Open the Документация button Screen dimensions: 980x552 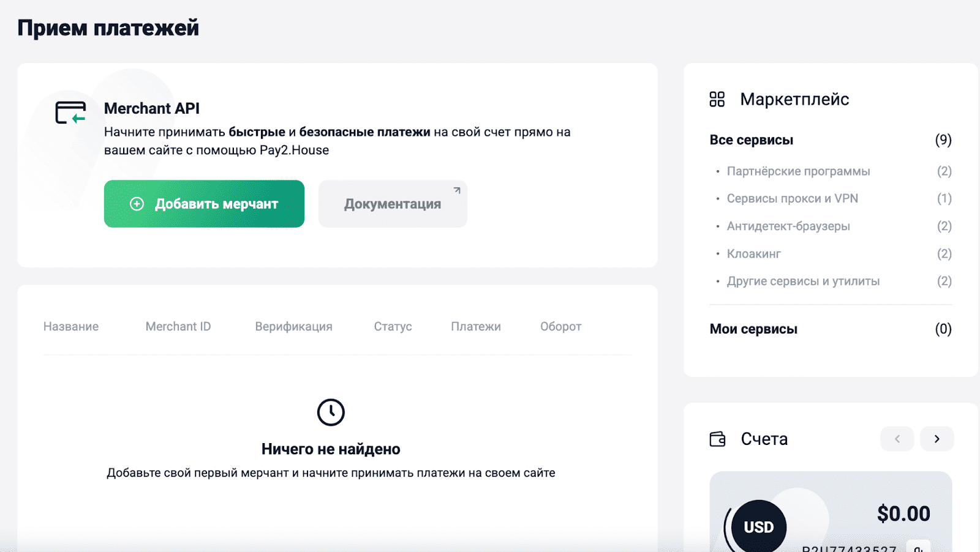click(x=392, y=204)
